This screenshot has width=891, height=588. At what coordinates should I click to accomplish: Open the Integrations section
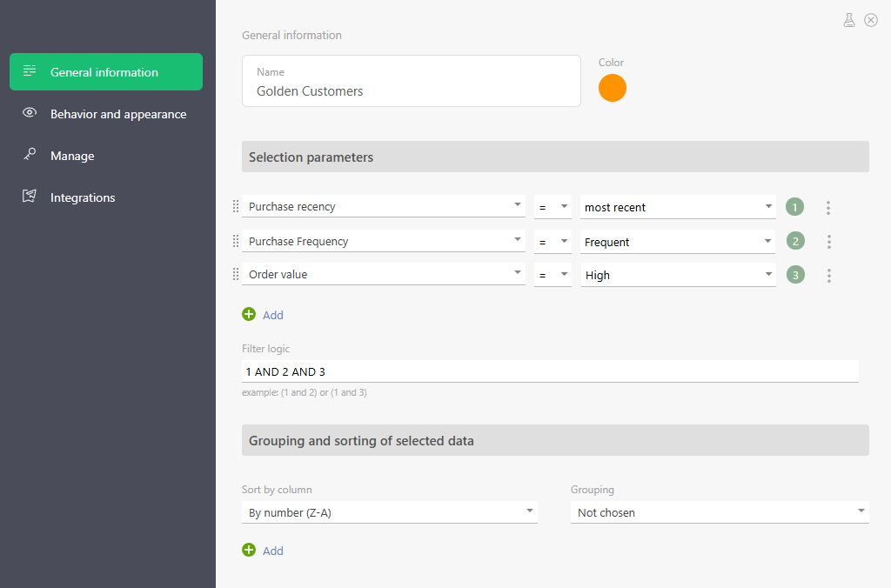(106, 197)
